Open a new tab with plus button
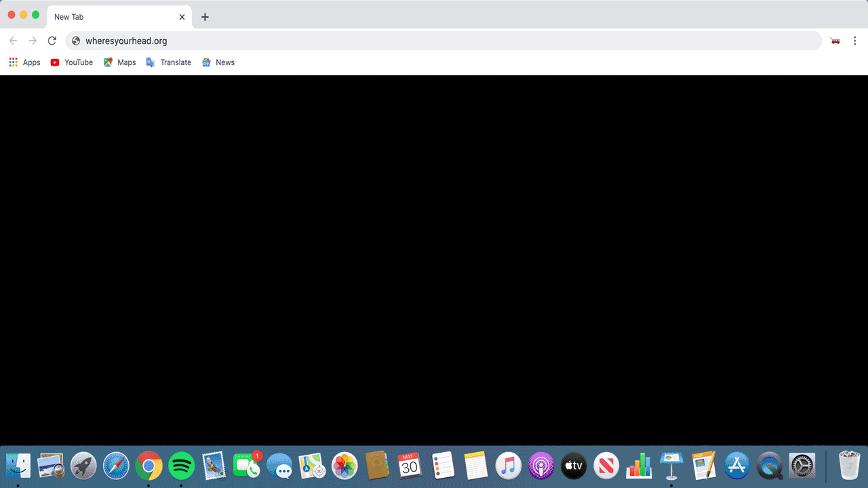Viewport: 868px width, 488px height. 205,17
